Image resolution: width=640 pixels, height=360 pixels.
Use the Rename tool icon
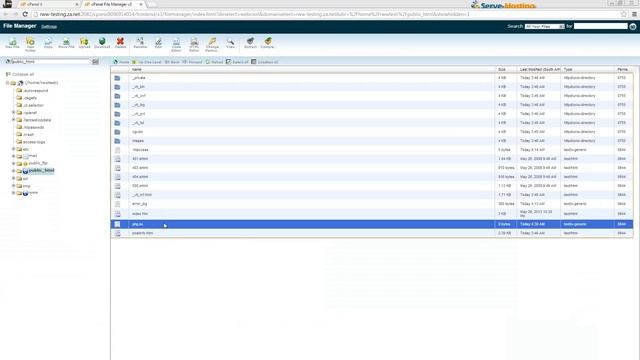coord(140,43)
